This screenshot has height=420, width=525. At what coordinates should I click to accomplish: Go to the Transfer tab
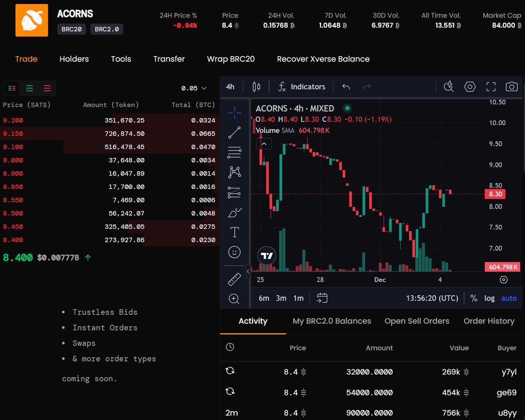pos(169,59)
